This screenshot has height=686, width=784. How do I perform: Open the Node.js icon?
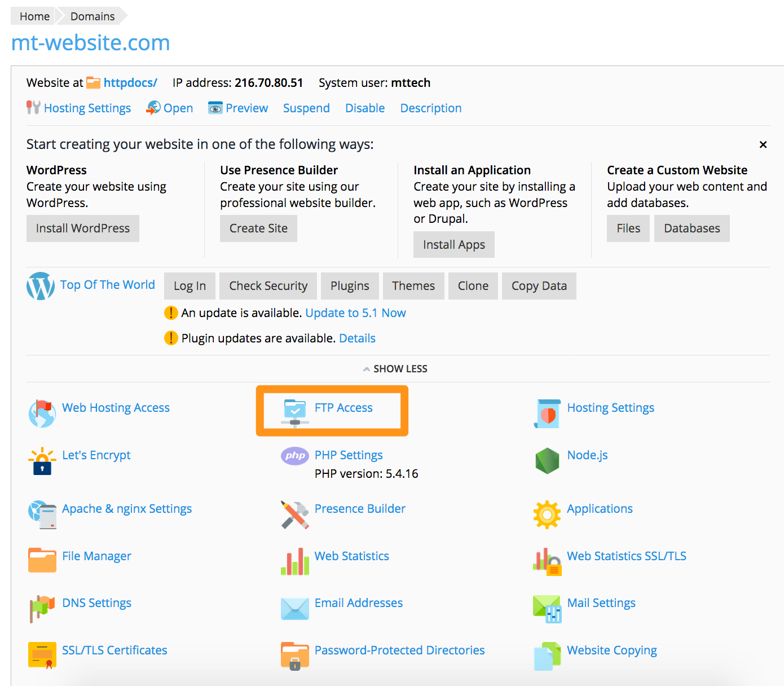[x=547, y=461]
